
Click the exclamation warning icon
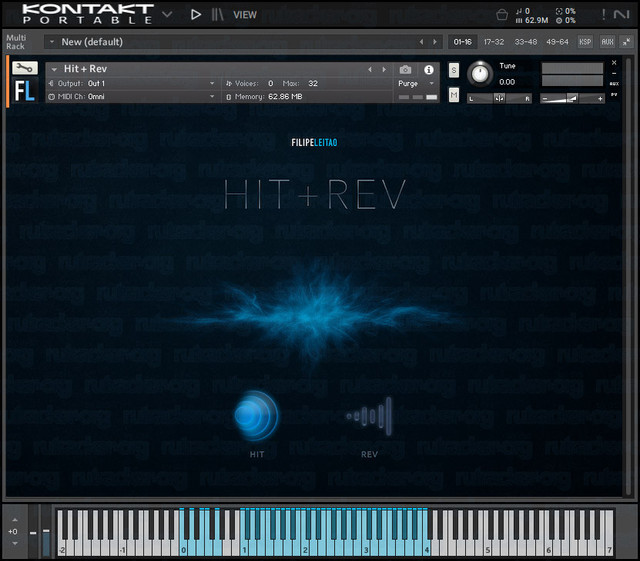tap(603, 15)
